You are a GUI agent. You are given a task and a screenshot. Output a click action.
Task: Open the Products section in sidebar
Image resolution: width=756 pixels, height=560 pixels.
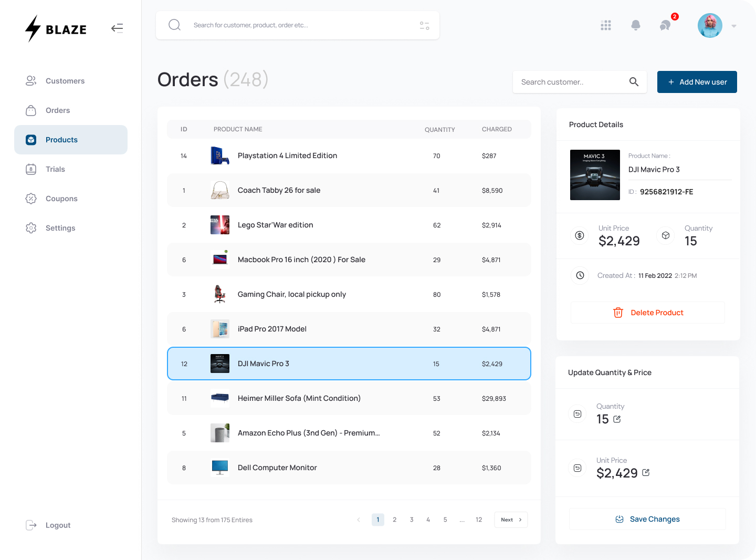(61, 139)
